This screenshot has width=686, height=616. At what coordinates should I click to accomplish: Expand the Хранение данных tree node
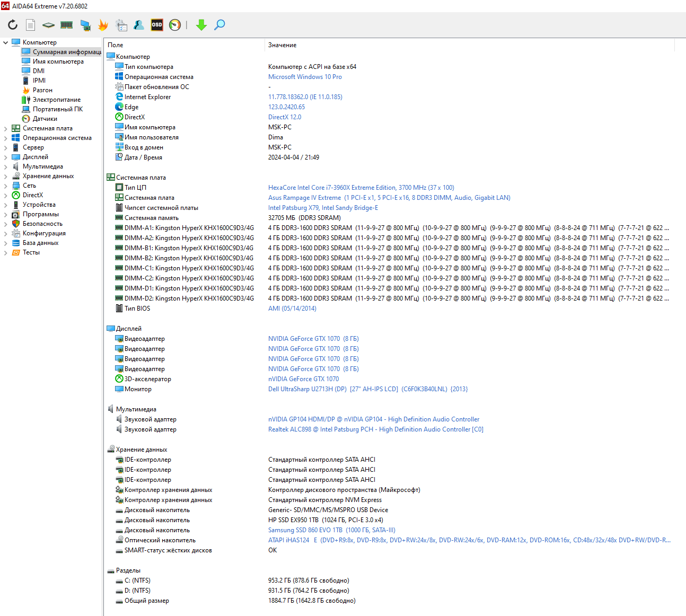5,176
